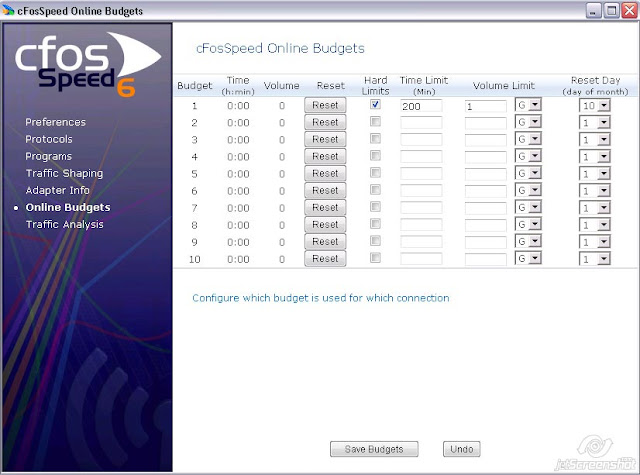Turn on Hard Limits for budget 9
This screenshot has height=475, width=640.
tap(375, 241)
